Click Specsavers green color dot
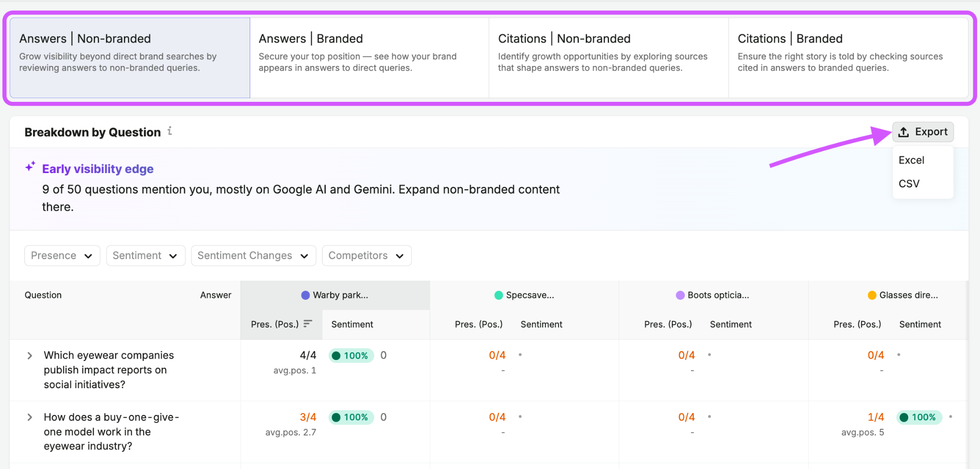 pos(499,295)
